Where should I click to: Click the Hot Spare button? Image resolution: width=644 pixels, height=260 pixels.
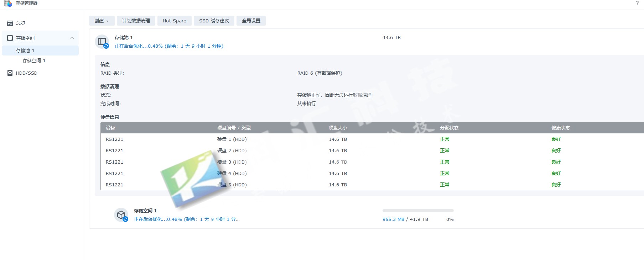tap(175, 21)
